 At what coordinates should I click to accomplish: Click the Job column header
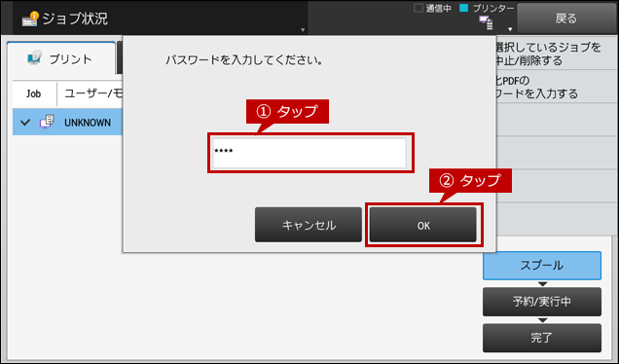33,93
